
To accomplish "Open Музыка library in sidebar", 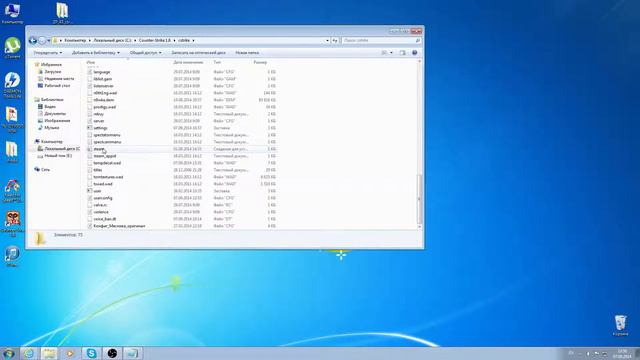I will pos(51,128).
